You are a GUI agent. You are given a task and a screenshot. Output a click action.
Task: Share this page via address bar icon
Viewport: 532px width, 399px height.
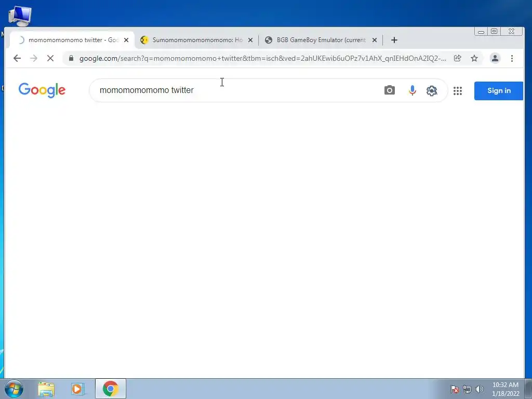(457, 58)
